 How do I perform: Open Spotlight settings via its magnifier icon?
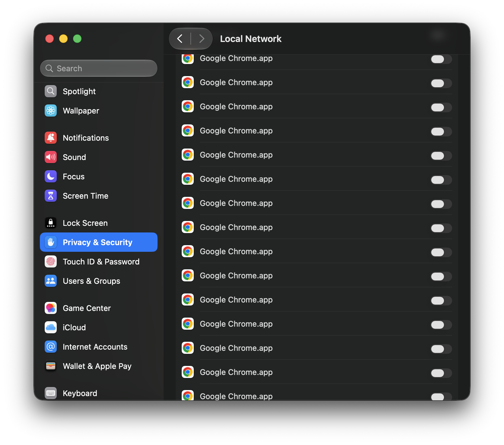(51, 91)
